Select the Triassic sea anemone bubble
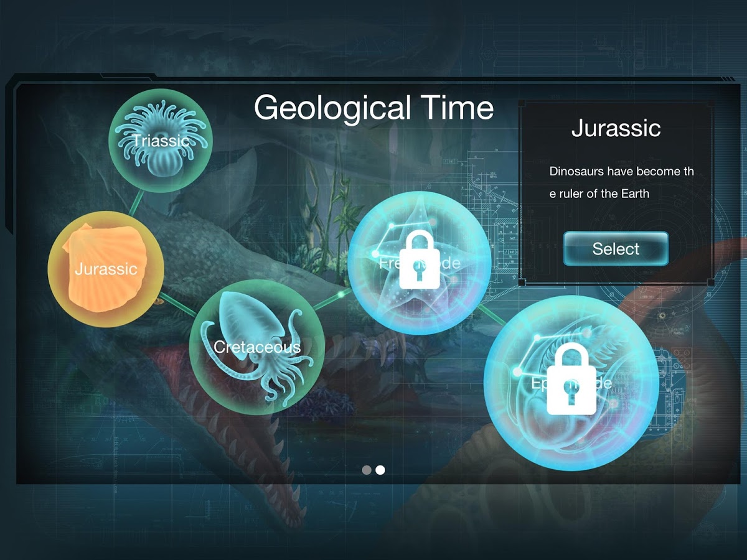 tap(161, 141)
